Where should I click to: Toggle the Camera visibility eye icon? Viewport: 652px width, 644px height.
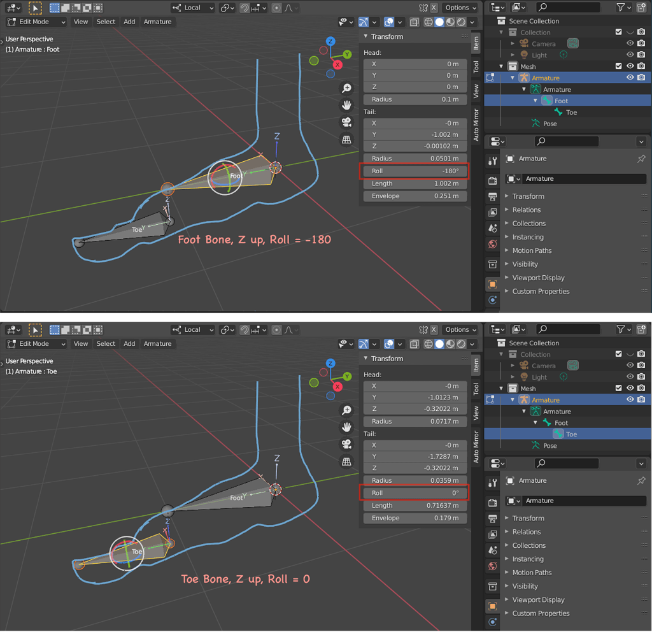[630, 43]
